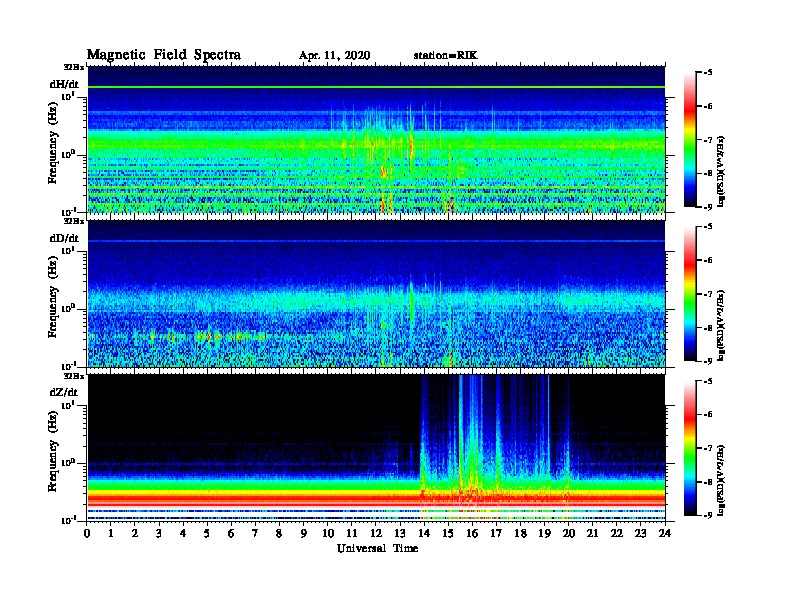Click the hour "18" tick on time axis
This screenshot has height=612, width=792.
(520, 533)
